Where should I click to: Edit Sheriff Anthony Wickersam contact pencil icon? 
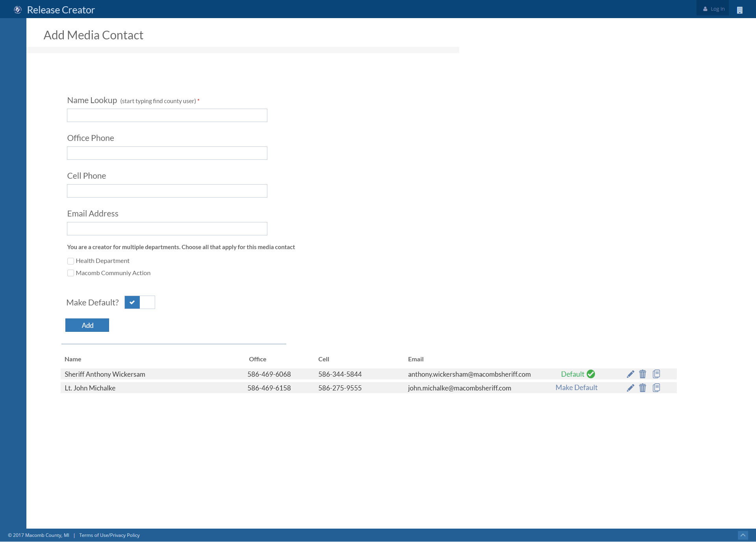pos(630,374)
